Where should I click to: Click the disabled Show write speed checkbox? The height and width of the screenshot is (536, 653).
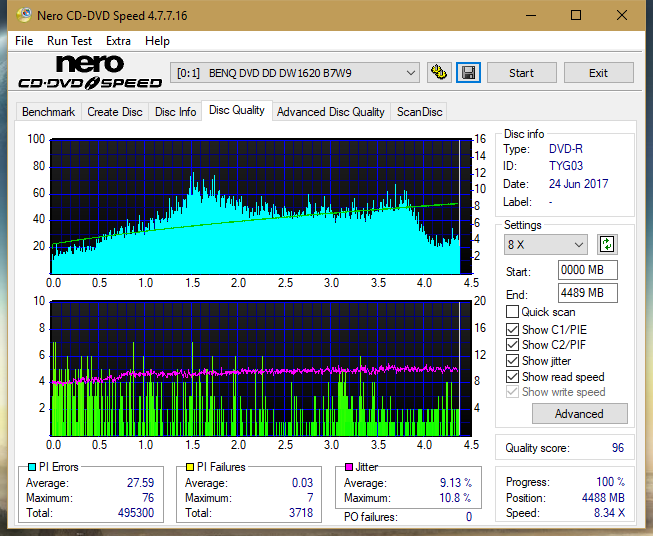512,392
